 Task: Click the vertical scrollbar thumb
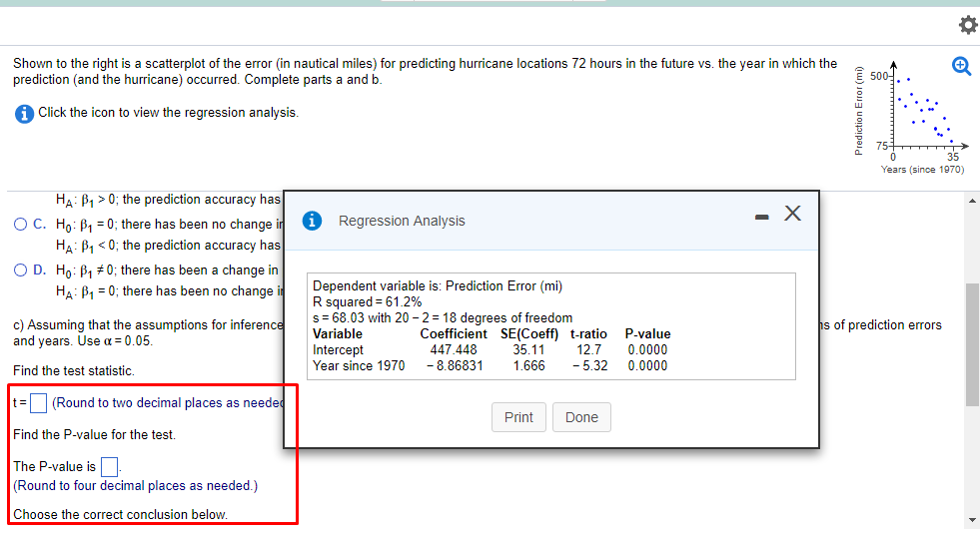click(972, 344)
